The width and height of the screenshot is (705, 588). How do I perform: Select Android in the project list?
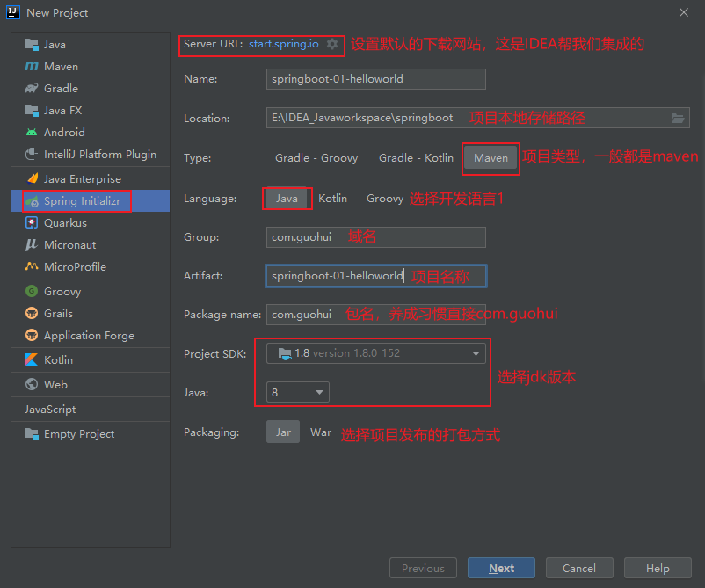(91, 132)
